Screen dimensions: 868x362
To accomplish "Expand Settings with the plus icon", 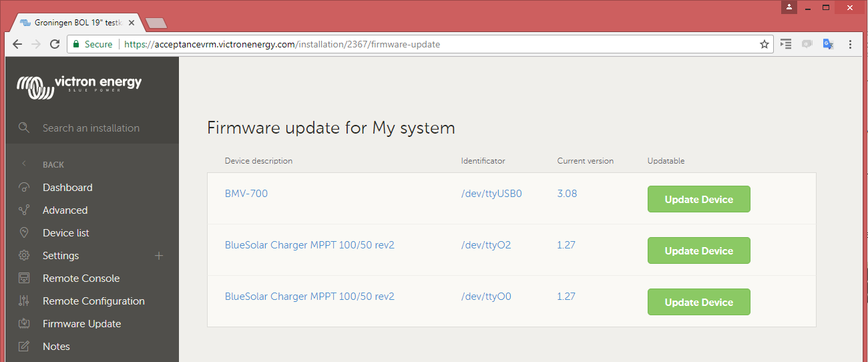I will (x=159, y=256).
